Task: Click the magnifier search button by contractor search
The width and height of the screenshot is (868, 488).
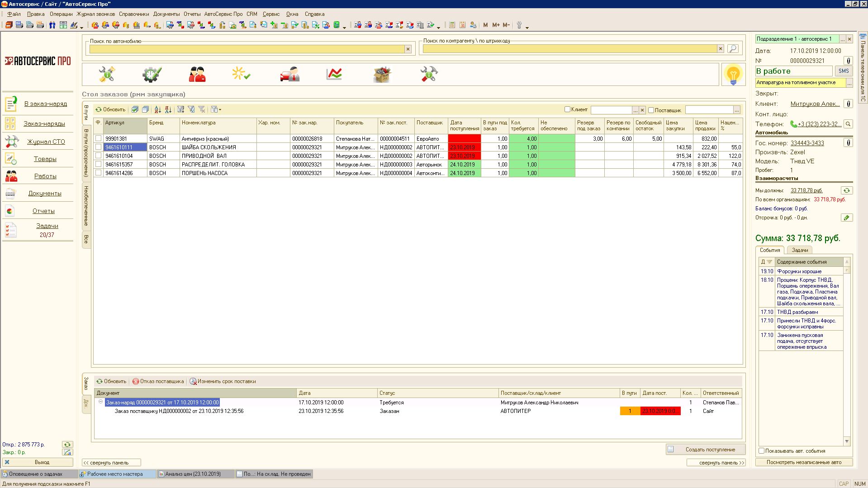Action: tap(733, 48)
